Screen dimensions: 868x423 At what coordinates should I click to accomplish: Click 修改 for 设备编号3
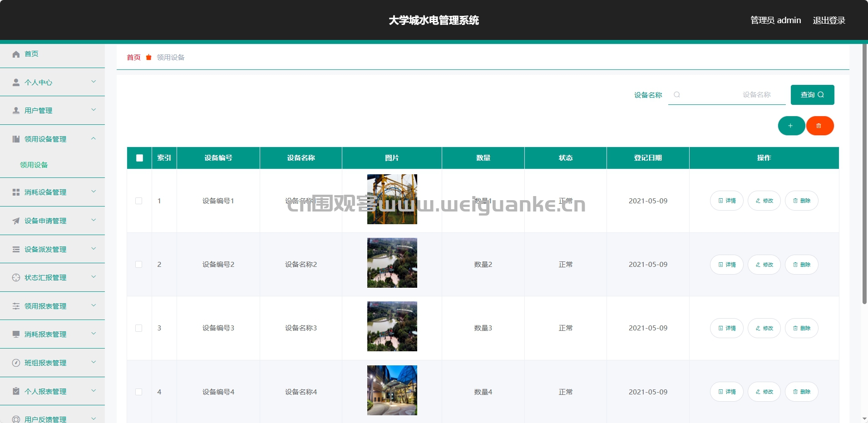coord(764,328)
